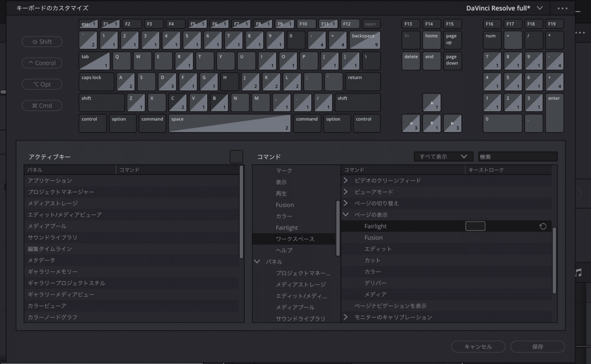Screen dimensions: 591x364
Task: Click the page up key
Action: click(x=452, y=40)
